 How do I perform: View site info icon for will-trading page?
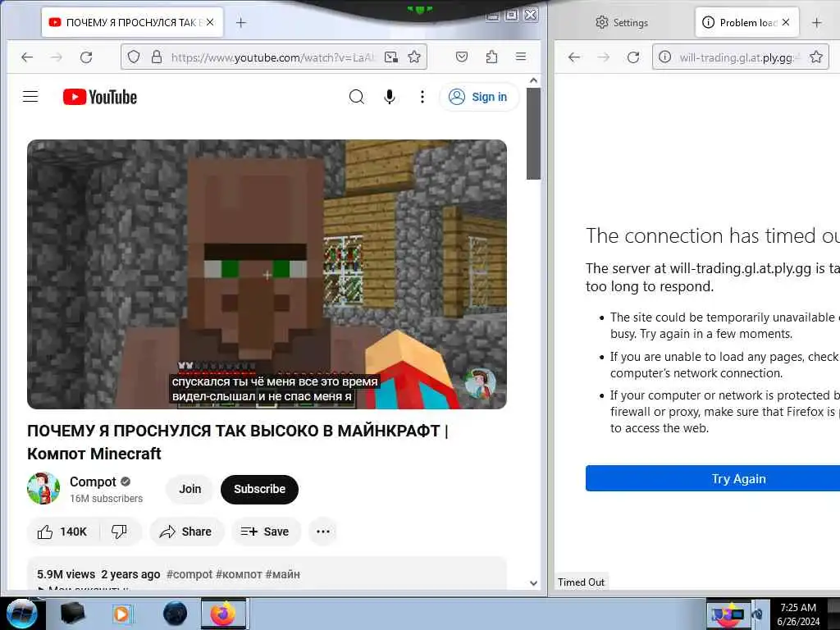tap(664, 57)
